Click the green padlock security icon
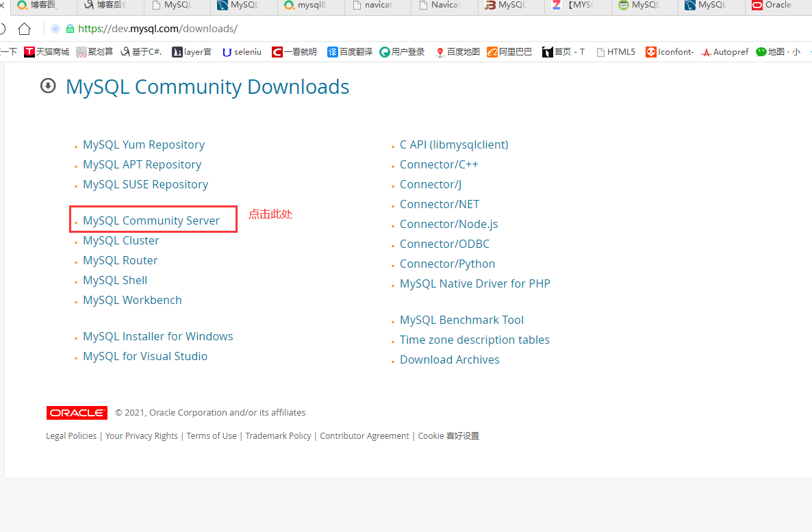 (70, 29)
